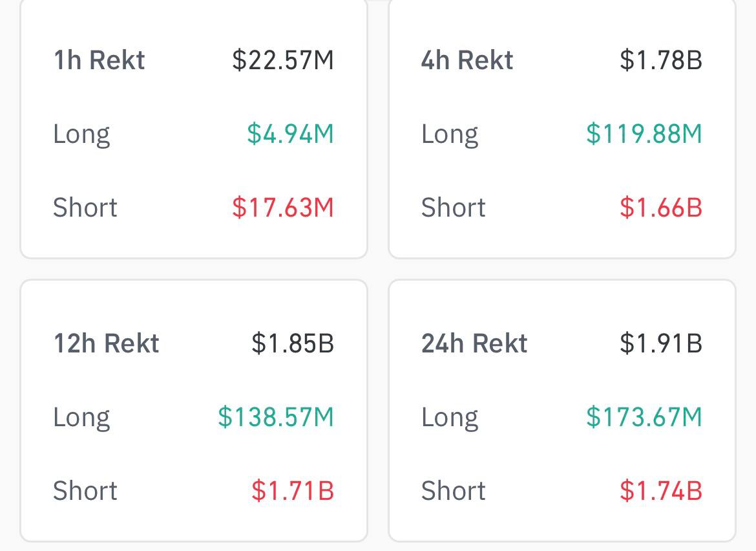Click the 24h Short value $1.74B
The height and width of the screenshot is (551, 756).
(x=661, y=491)
